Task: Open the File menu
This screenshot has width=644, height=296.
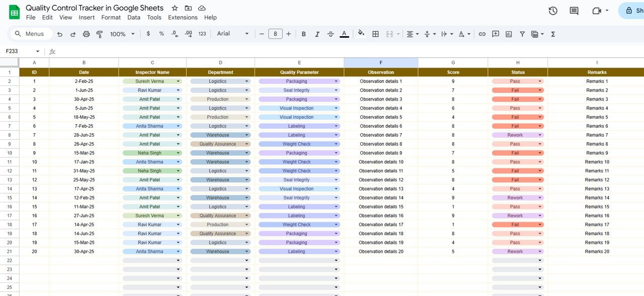Action: point(31,18)
